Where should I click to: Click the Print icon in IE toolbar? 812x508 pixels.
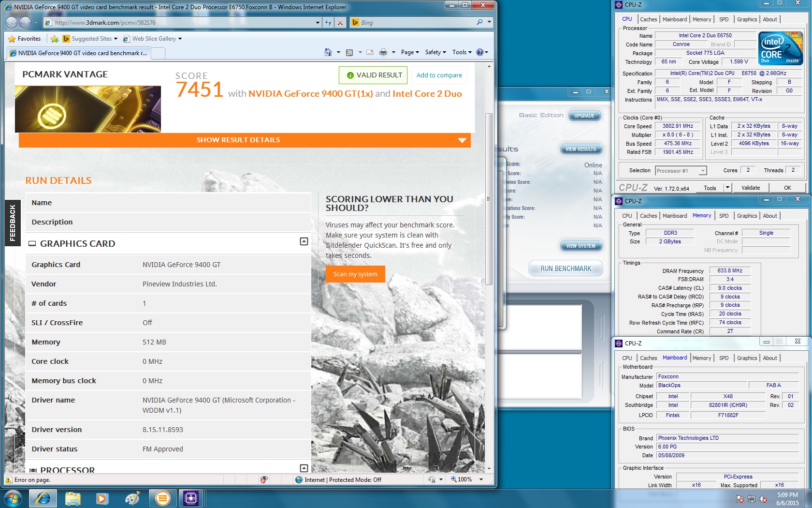383,52
